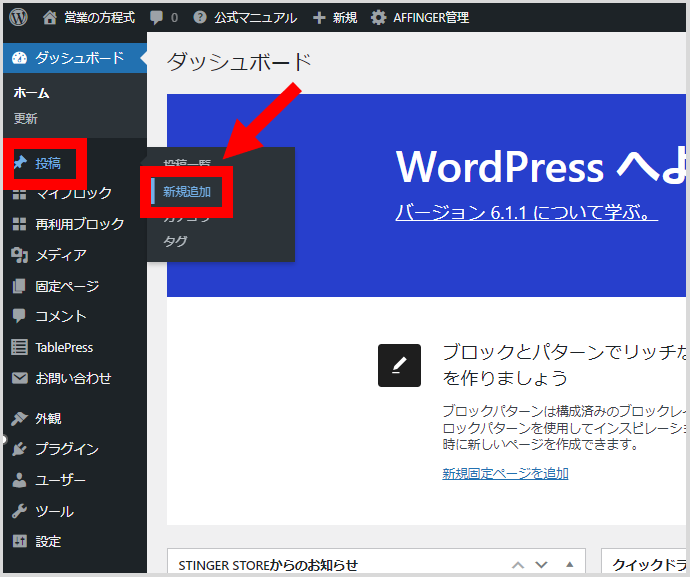Image resolution: width=690 pixels, height=577 pixels.
Task: Select ホーム submenu item
Action: pos(31,93)
